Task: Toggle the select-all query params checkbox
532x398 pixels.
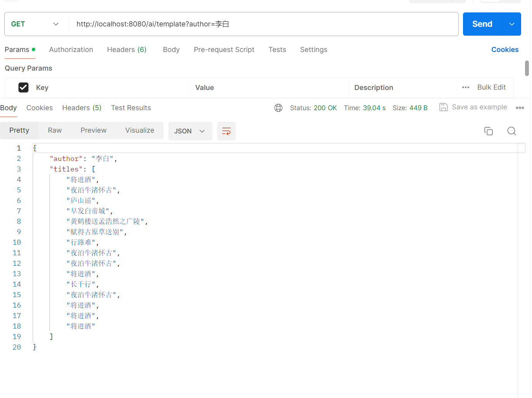Action: (x=23, y=87)
